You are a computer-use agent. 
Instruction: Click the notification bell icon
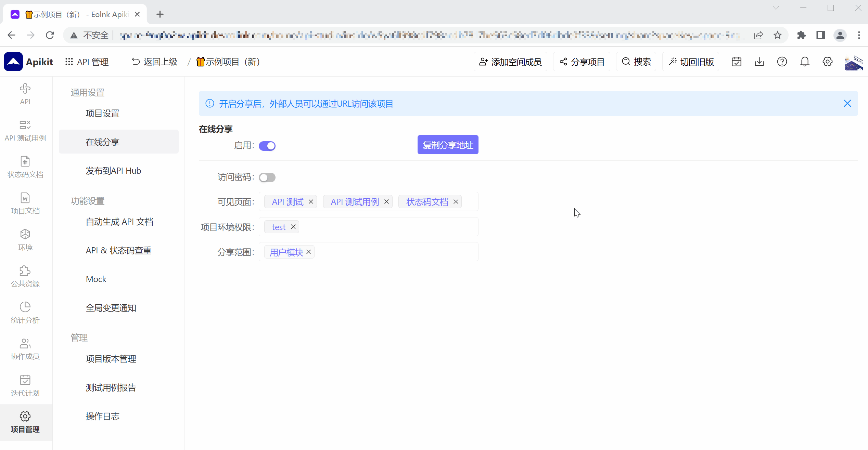[804, 62]
